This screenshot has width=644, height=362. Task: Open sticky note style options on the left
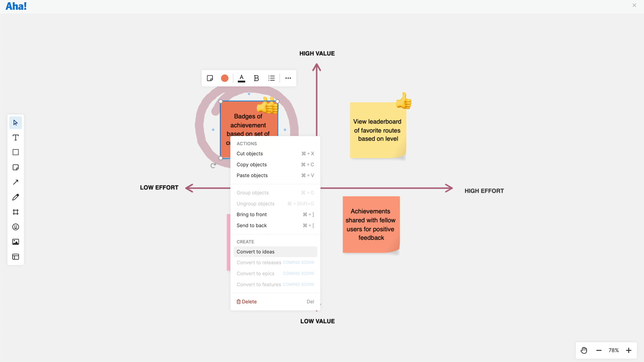(210, 78)
